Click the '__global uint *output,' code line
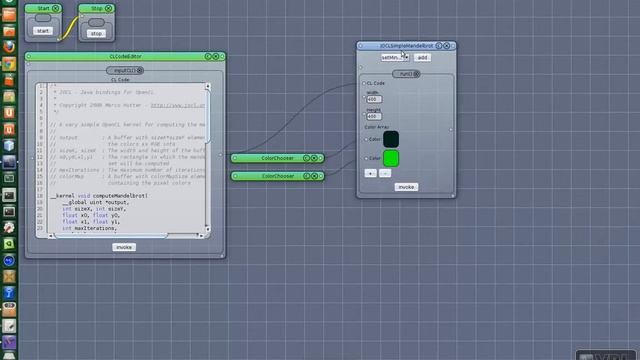 click(96, 202)
